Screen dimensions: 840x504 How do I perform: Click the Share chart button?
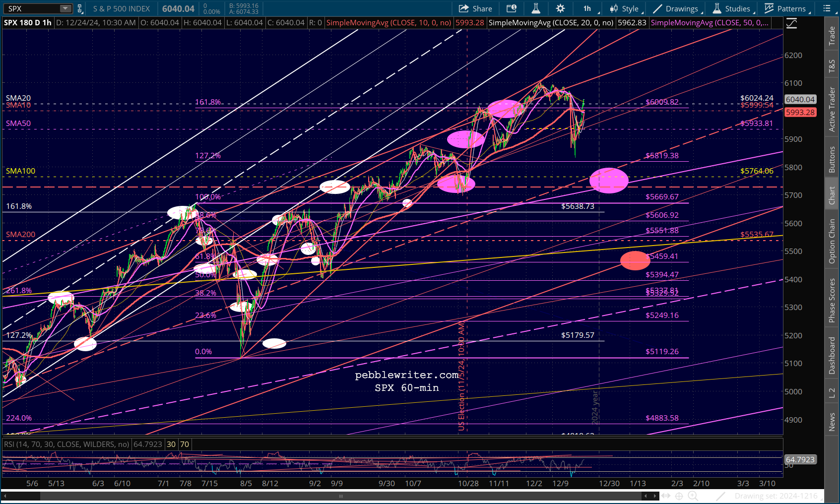click(x=475, y=8)
